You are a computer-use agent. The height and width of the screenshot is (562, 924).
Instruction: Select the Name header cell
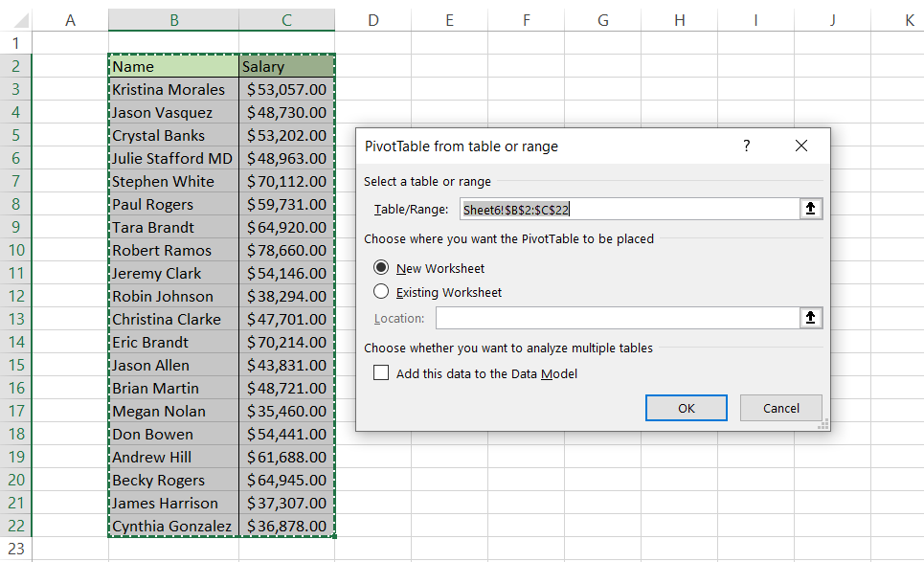(173, 67)
